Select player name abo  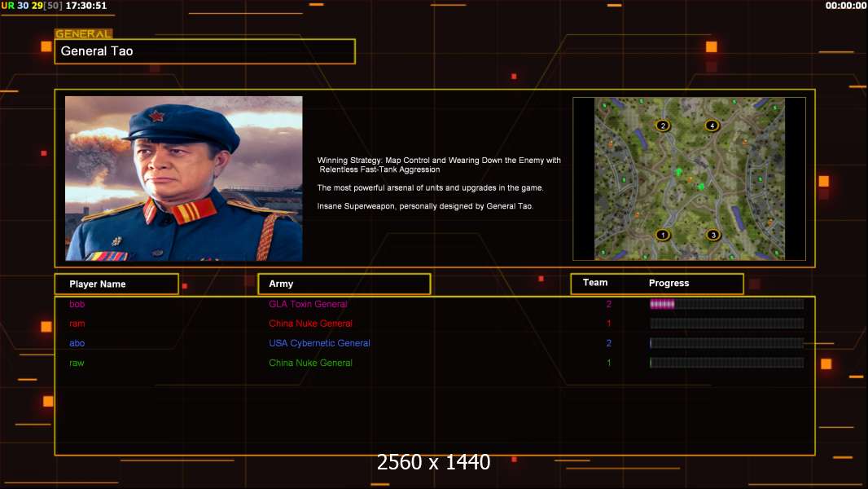(77, 343)
